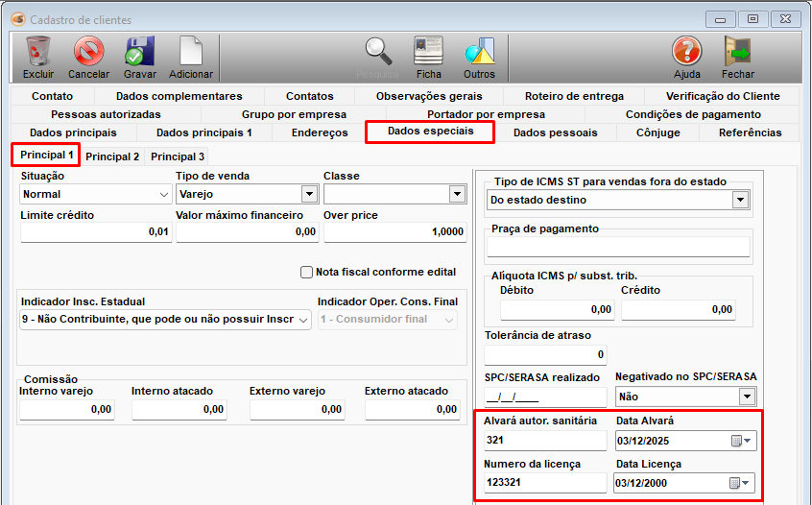The image size is (812, 505).
Task: Open the Pessoas autorizadas tab
Action: 106,114
